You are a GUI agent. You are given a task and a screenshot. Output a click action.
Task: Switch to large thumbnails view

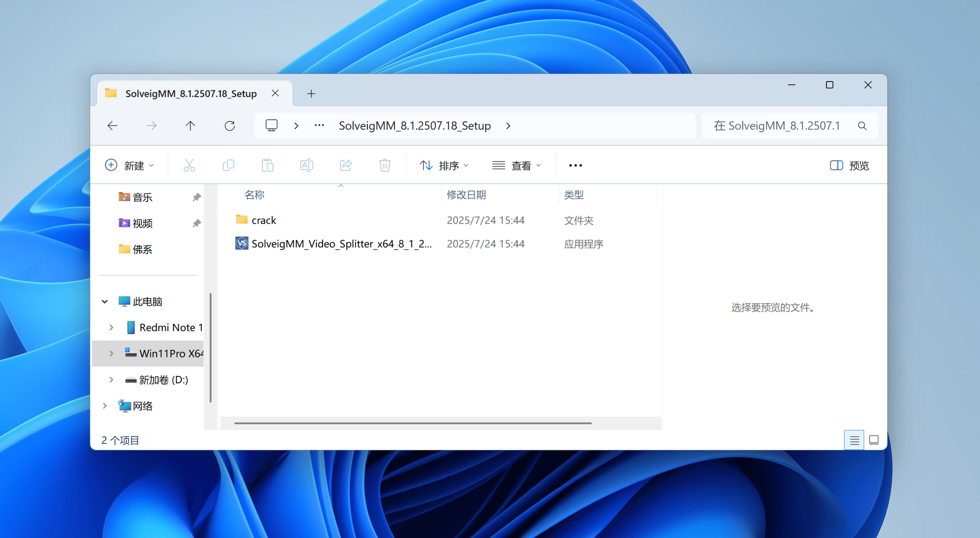coord(874,440)
